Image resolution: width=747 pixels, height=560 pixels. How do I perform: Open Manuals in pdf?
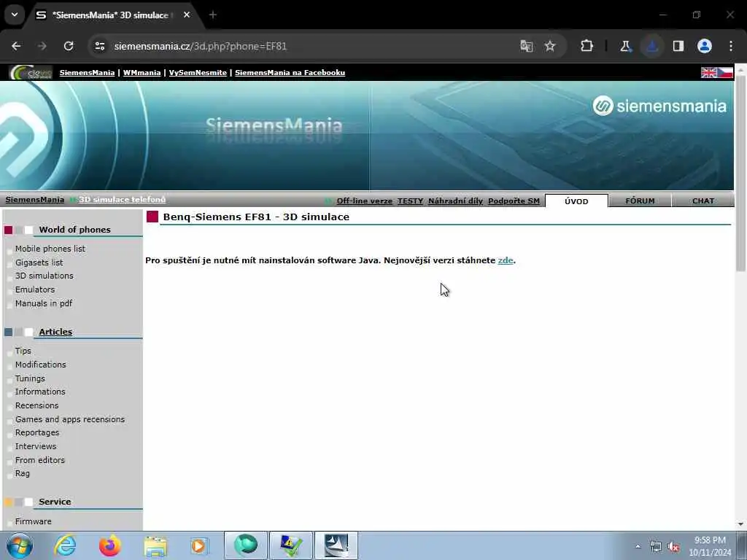[43, 303]
